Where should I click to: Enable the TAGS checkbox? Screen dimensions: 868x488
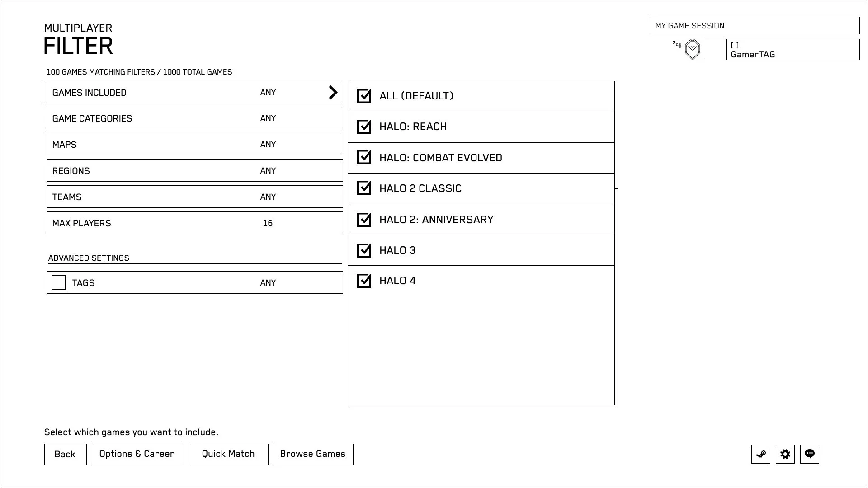[x=59, y=282]
